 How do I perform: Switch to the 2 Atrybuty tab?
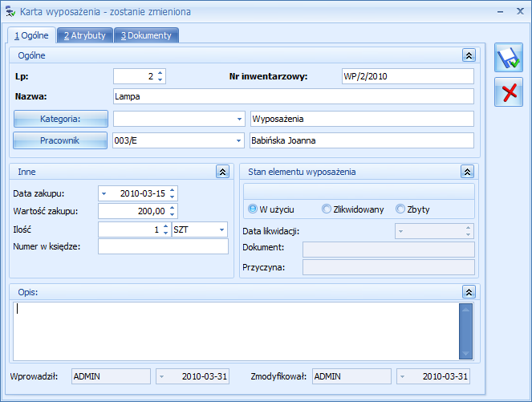[x=85, y=35]
